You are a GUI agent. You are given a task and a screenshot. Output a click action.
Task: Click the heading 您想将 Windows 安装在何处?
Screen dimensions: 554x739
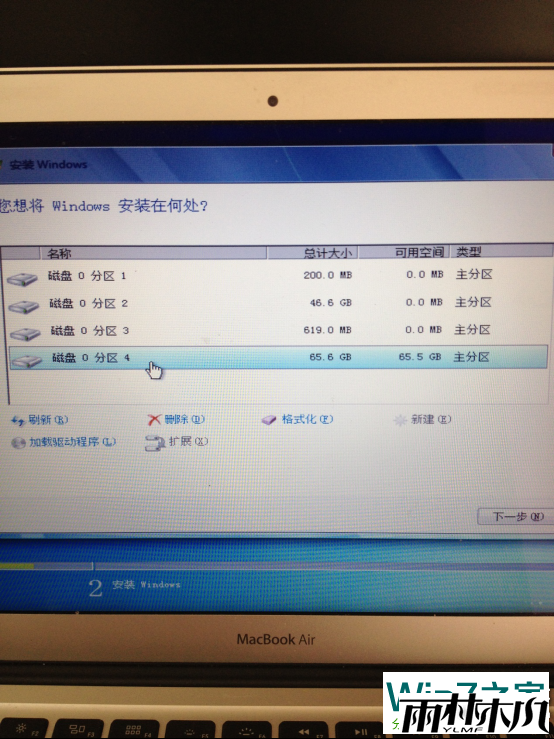[x=104, y=206]
